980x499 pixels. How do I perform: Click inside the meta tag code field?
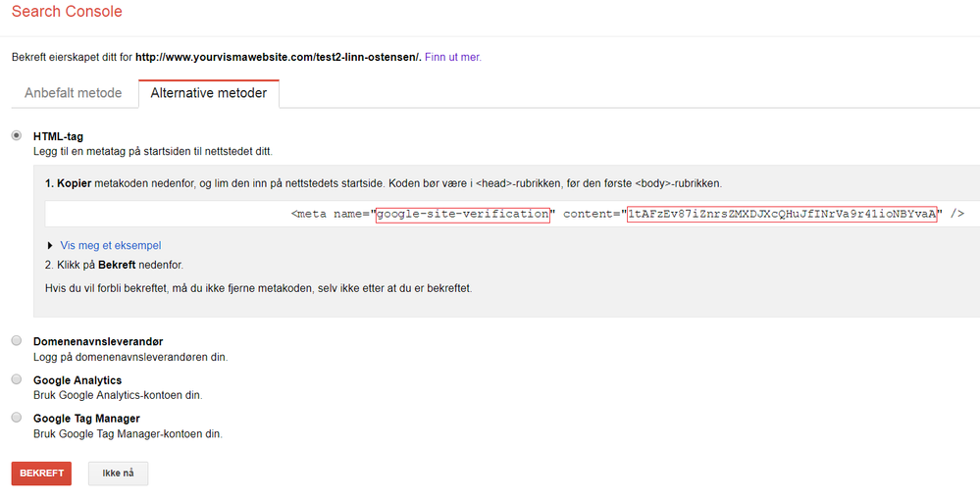512,214
